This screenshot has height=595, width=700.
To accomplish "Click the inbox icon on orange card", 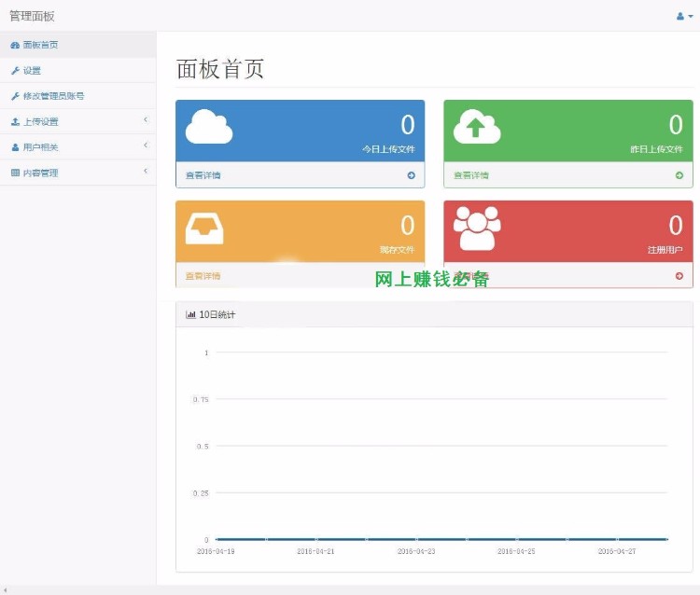I will (204, 228).
